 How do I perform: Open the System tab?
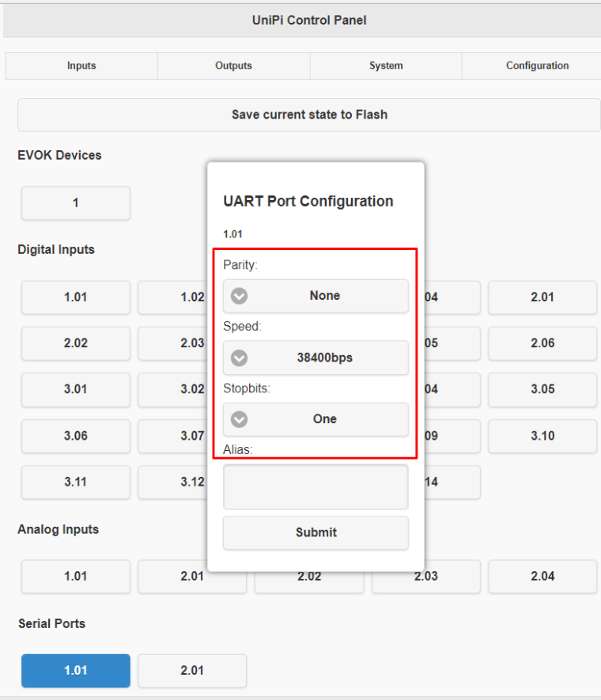point(386,66)
